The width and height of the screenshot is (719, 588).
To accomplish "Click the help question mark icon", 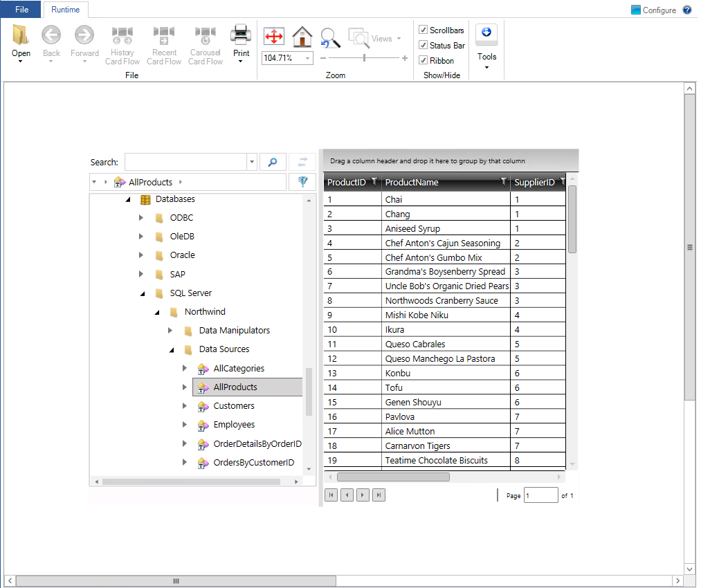I will point(687,10).
